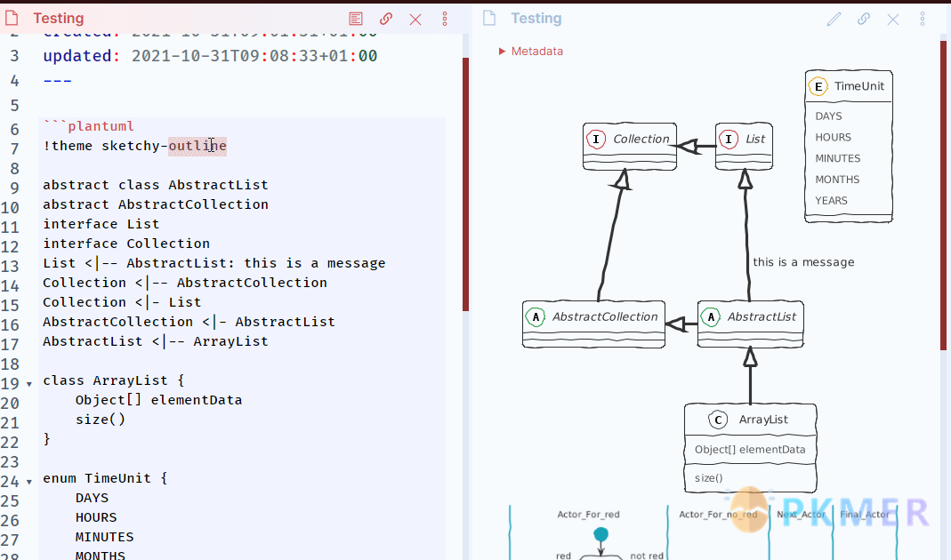951x560 pixels.
Task: Toggle link icon in left pane header
Action: (386, 19)
